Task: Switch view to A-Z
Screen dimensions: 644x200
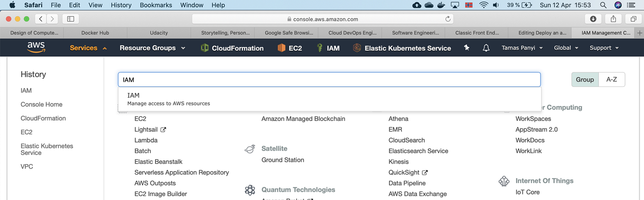Action: [611, 80]
